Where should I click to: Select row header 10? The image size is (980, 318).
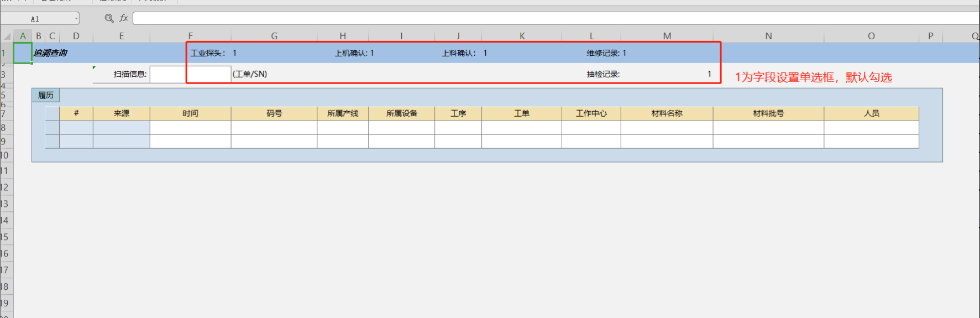pyautogui.click(x=5, y=155)
